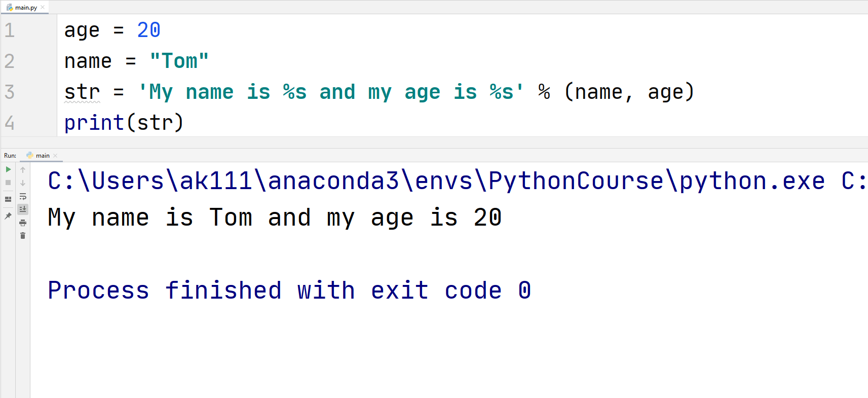
Task: Click the underlined str variable on line 3
Action: click(x=82, y=92)
